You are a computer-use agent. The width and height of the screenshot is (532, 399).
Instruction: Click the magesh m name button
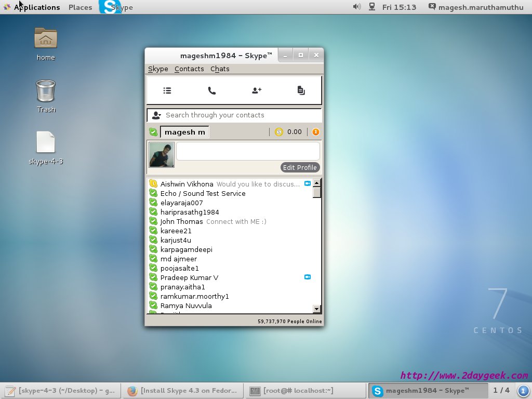point(184,132)
